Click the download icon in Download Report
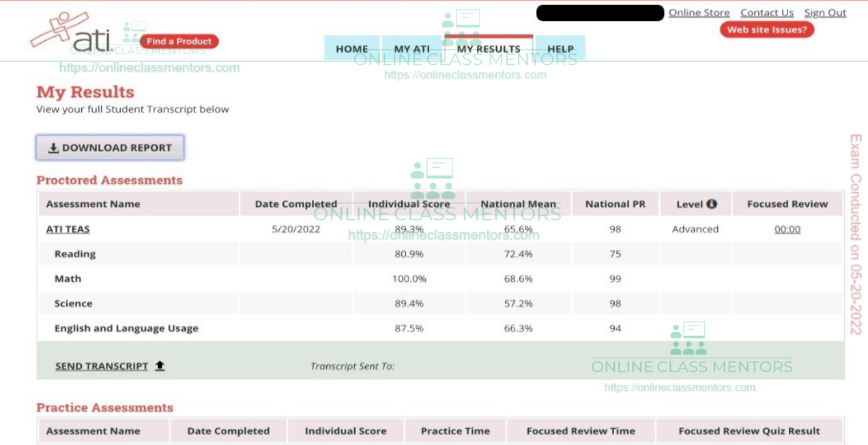 [53, 148]
